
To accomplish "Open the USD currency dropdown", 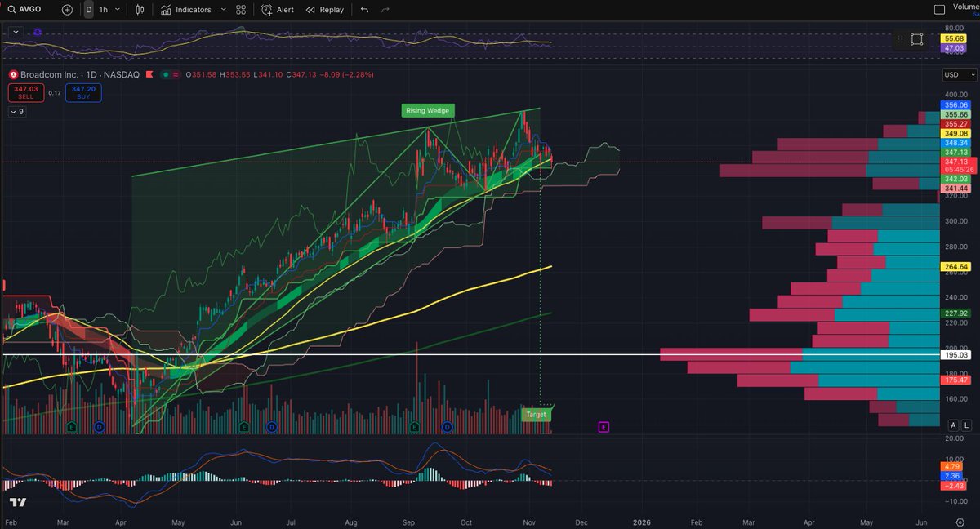I will click(959, 74).
